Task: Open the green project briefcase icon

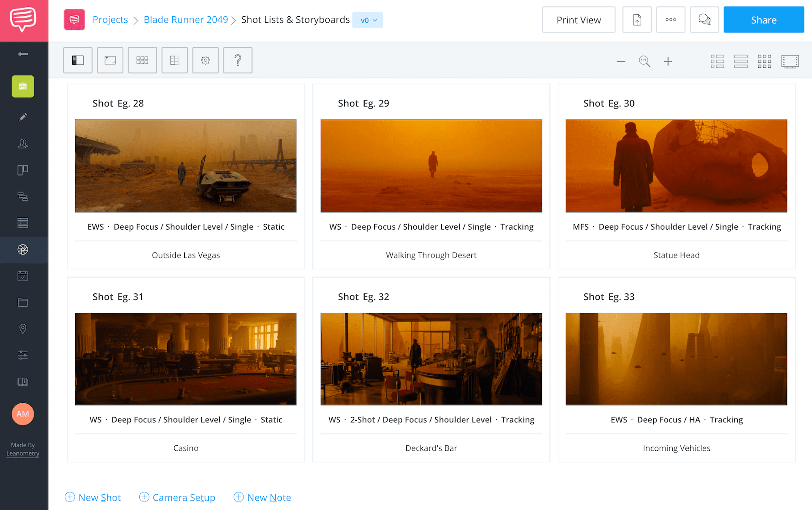Action: click(23, 86)
